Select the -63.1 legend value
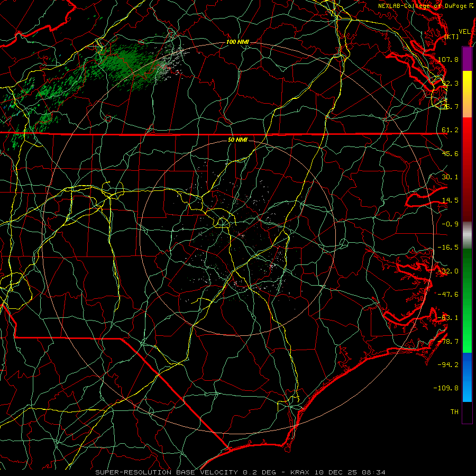Viewport: 476px width, 476px height. tap(448, 318)
